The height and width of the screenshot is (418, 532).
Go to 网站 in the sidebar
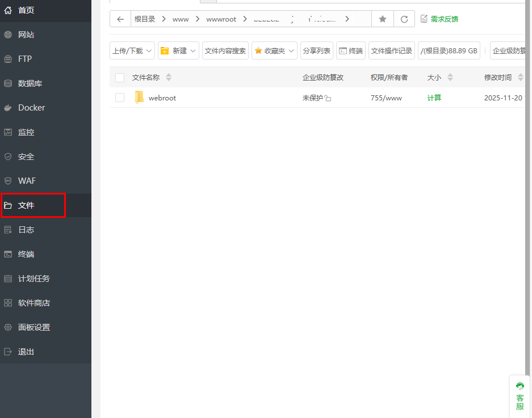click(26, 35)
